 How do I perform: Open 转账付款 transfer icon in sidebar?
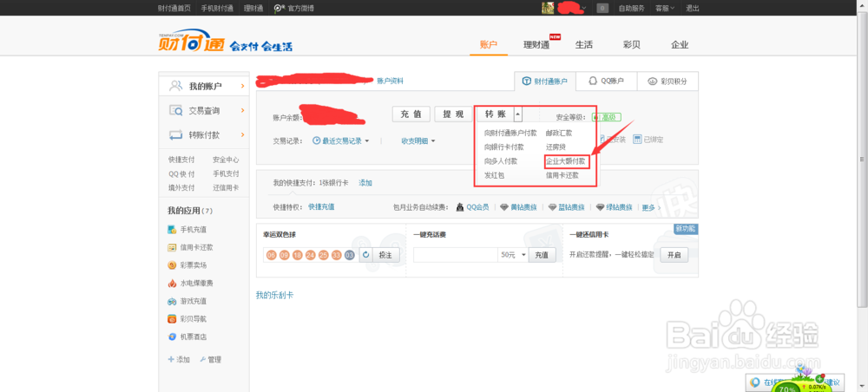point(176,135)
